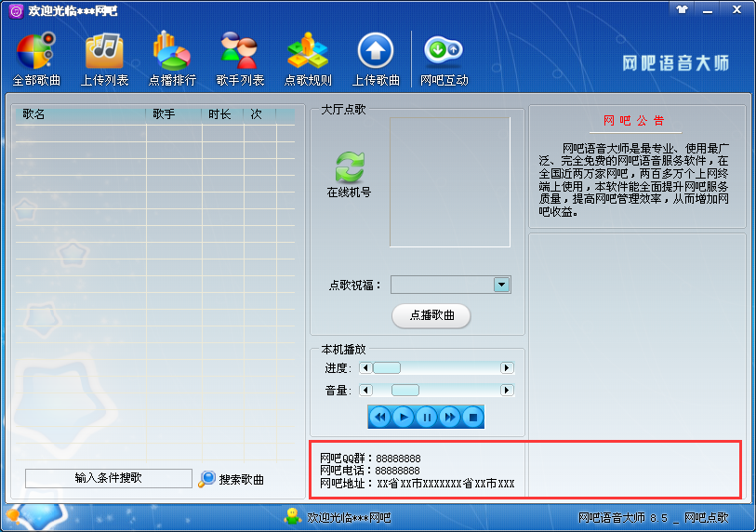Screen dimensions: 756x532
Task: Click the 输入条件搜歌 search input field
Action: pos(109,478)
